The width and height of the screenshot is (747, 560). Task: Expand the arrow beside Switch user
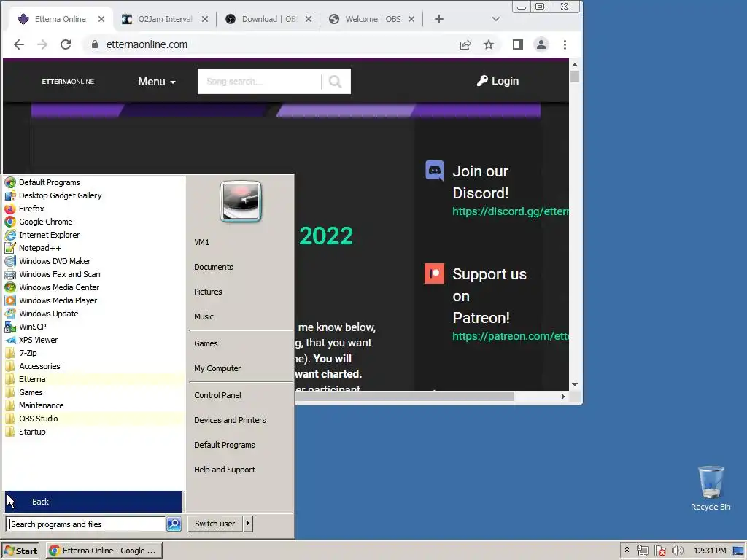(x=248, y=524)
